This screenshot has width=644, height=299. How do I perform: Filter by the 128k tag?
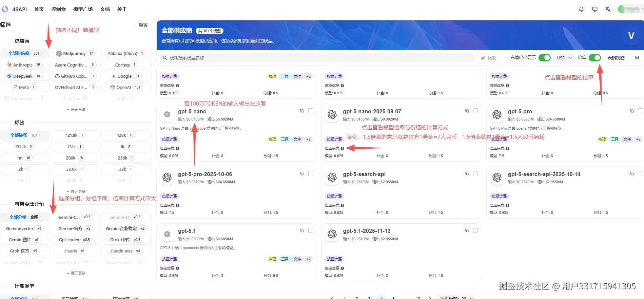click(x=126, y=135)
